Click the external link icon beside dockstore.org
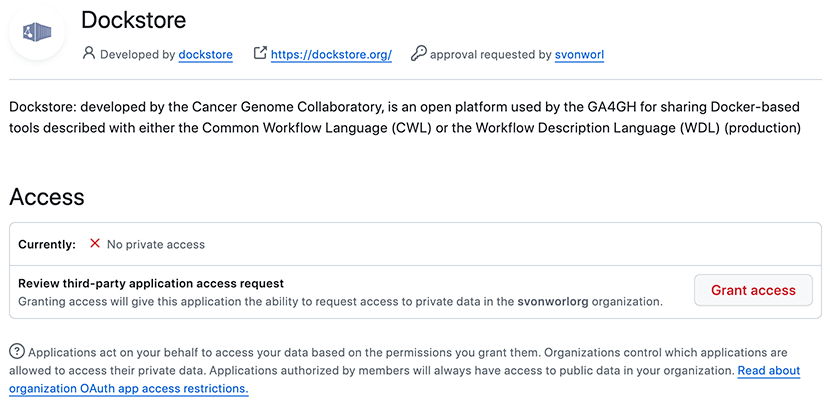 (x=260, y=53)
